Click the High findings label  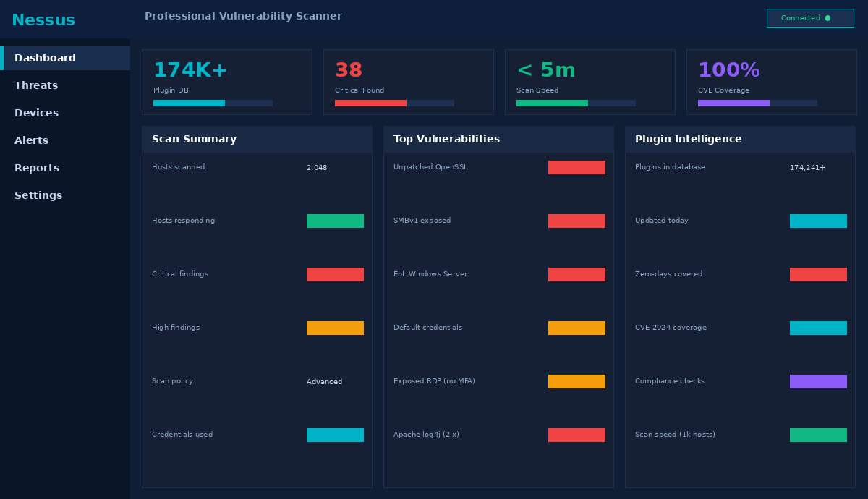coord(176,328)
